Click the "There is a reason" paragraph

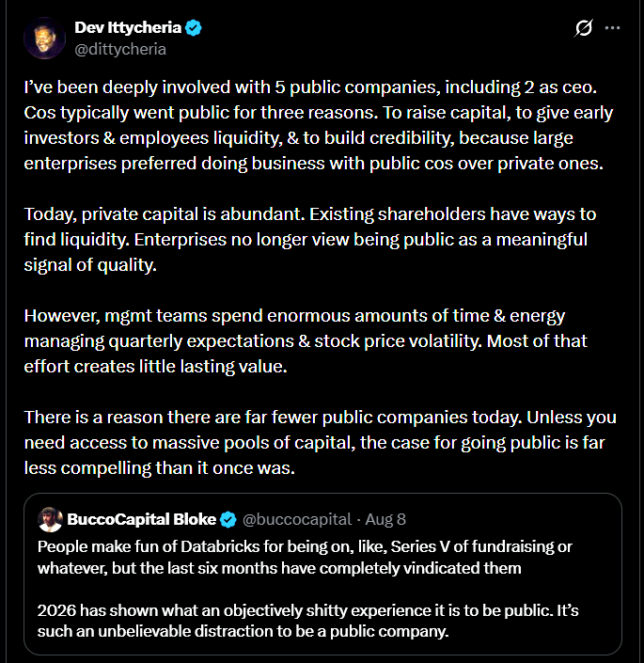click(x=320, y=442)
